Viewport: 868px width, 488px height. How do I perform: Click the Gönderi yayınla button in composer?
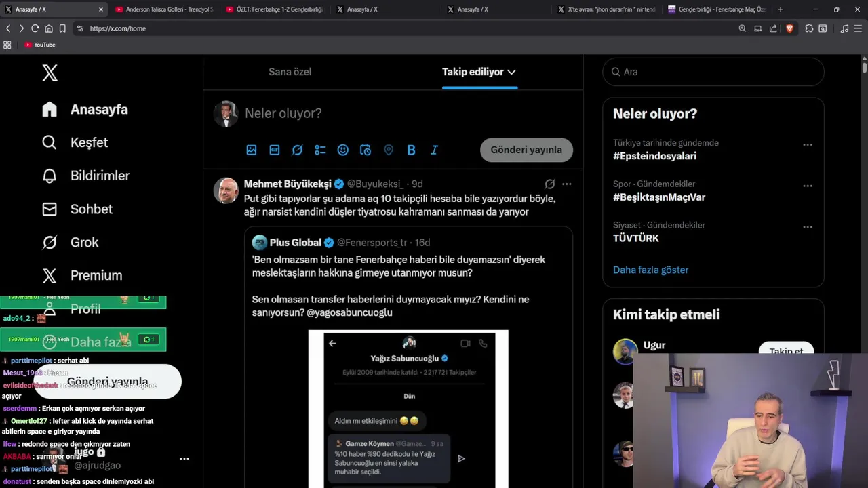(526, 150)
